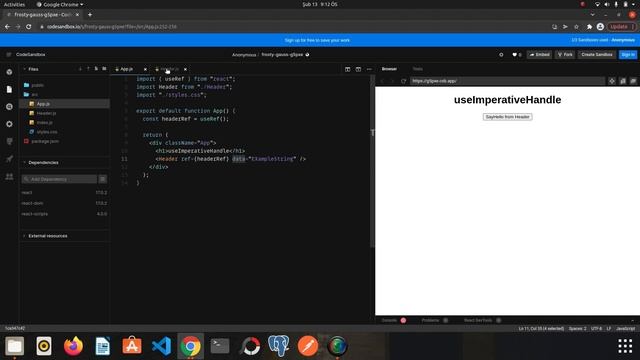
Task: Open Header.js in the file tree
Action: (x=46, y=113)
